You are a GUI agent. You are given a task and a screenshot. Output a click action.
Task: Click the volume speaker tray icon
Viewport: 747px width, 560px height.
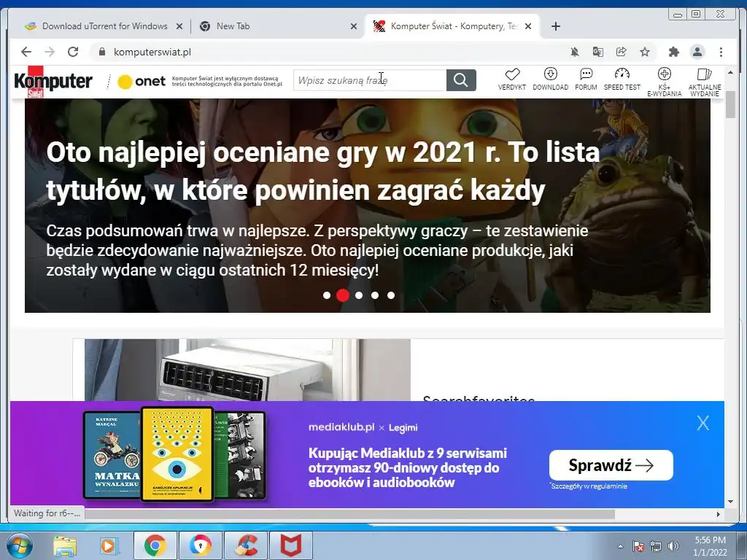[x=673, y=546]
